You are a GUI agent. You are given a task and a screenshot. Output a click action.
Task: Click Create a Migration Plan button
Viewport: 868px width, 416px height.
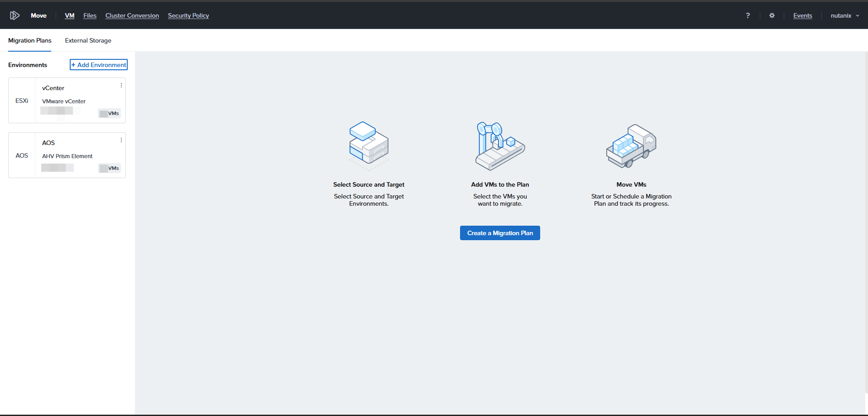point(500,233)
